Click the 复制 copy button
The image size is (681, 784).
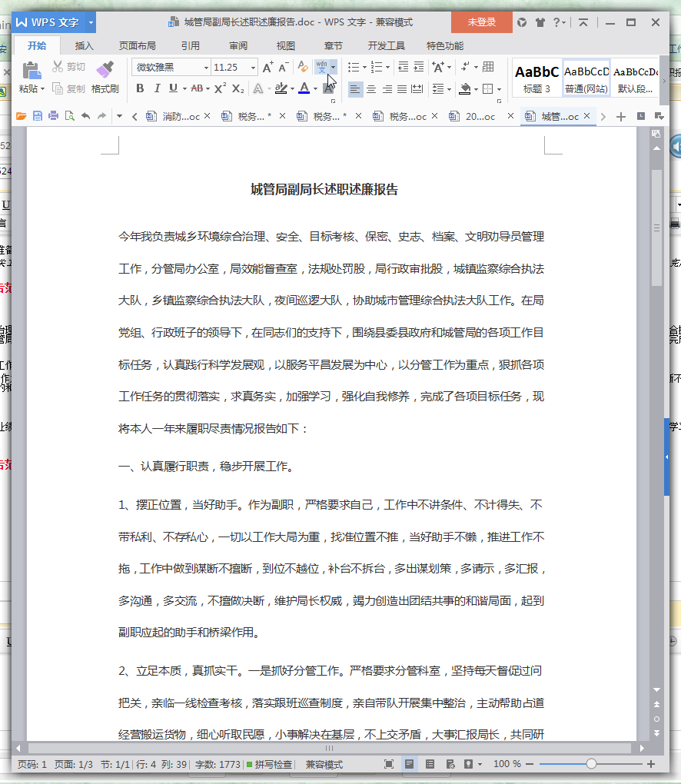tap(69, 89)
